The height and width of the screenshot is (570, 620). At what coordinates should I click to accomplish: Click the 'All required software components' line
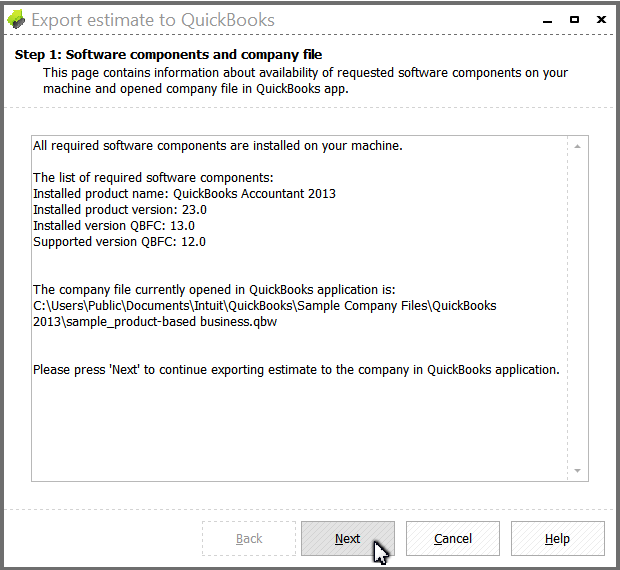(217, 146)
